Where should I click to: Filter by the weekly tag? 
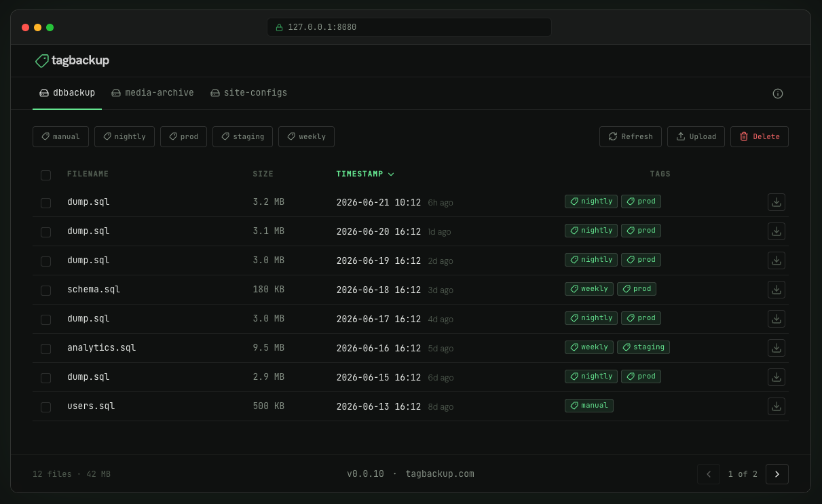306,136
